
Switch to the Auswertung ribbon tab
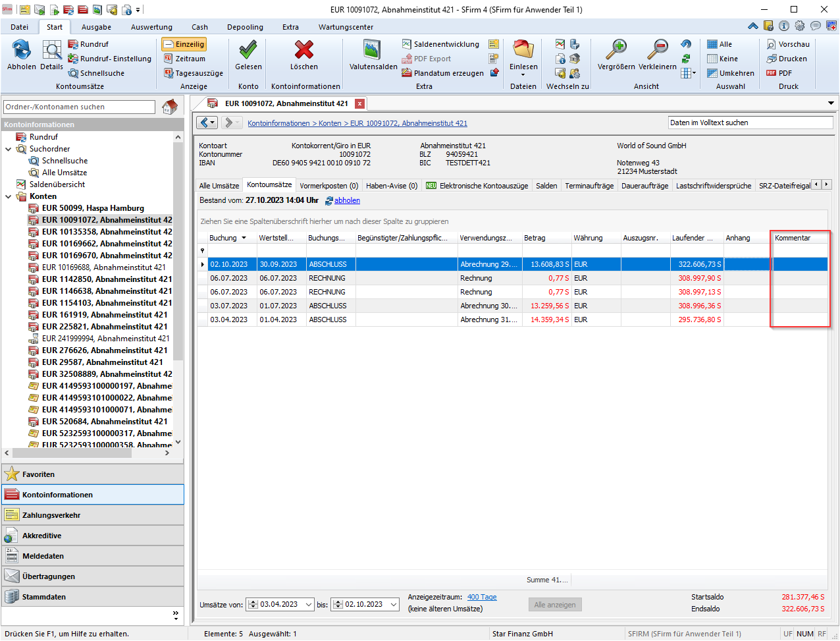[x=151, y=27]
